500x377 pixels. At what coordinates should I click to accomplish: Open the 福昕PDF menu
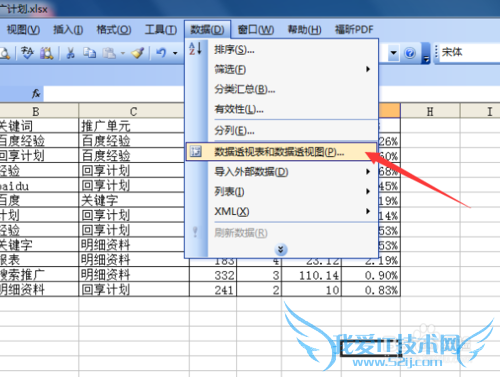(354, 30)
